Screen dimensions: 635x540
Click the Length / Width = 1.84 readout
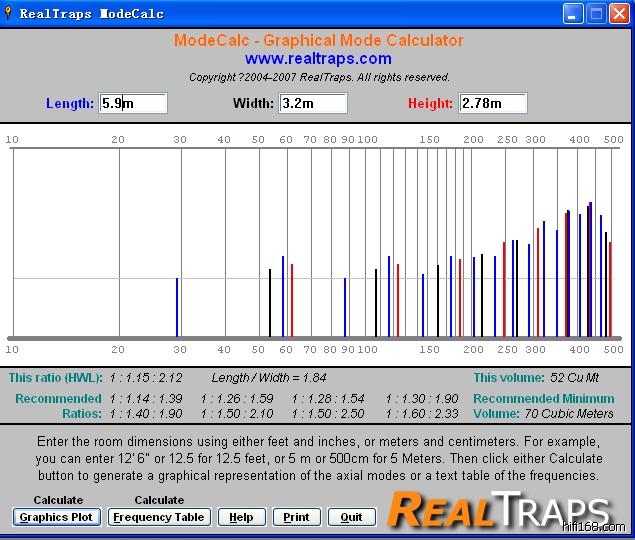point(269,378)
